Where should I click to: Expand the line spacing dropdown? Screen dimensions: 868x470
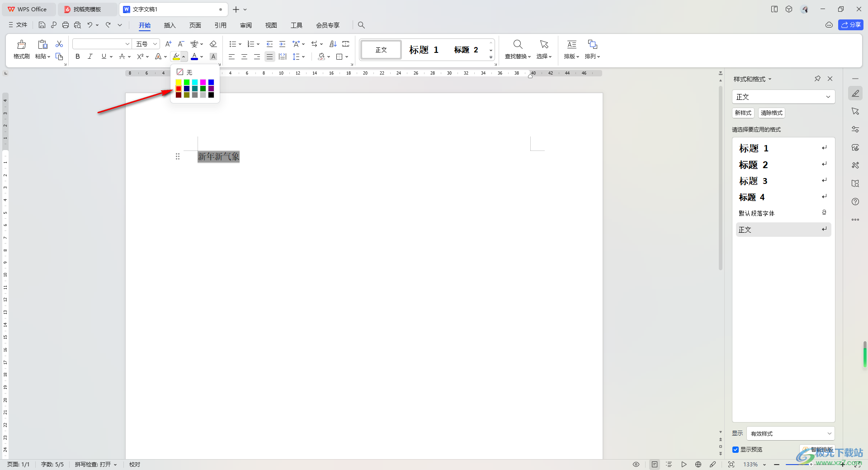[303, 56]
